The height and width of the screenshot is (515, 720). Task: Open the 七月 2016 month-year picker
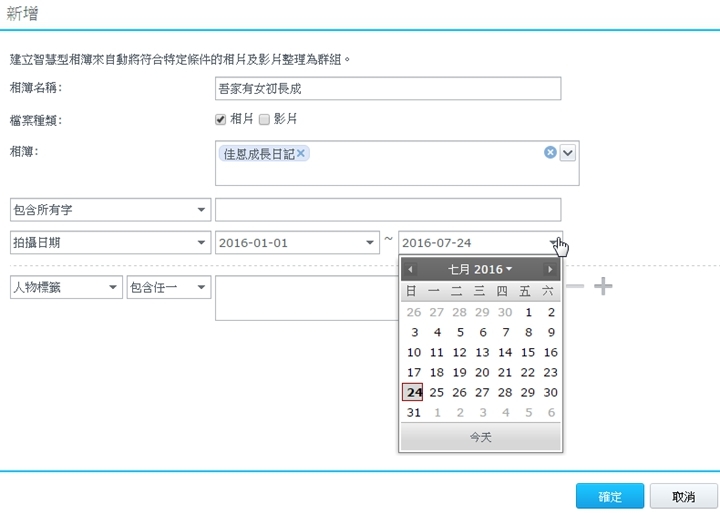(479, 270)
